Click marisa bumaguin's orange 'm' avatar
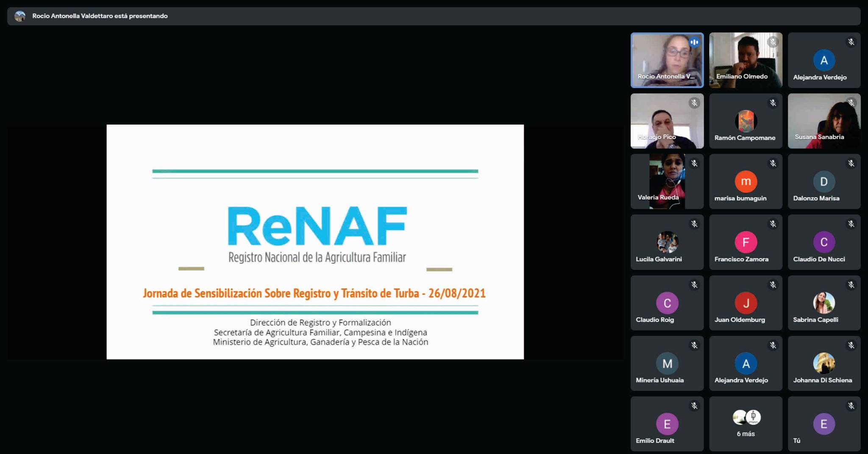 pyautogui.click(x=746, y=181)
